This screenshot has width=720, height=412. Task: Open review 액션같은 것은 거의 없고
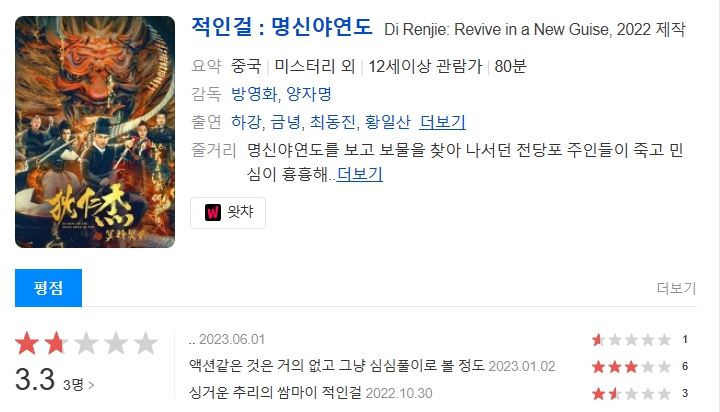coord(337,366)
